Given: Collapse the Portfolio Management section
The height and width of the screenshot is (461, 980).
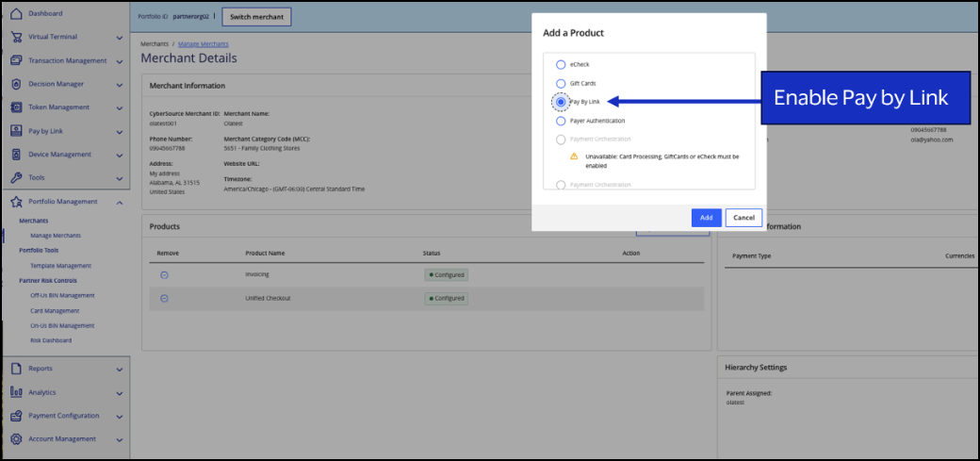Looking at the screenshot, I should tap(120, 202).
